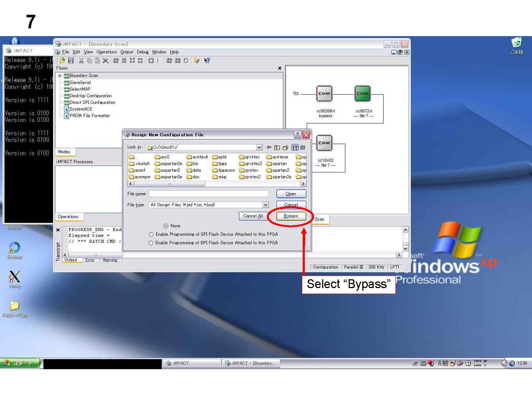532x399 pixels.
Task: Select the SelectMAP flow
Action: coord(77,89)
